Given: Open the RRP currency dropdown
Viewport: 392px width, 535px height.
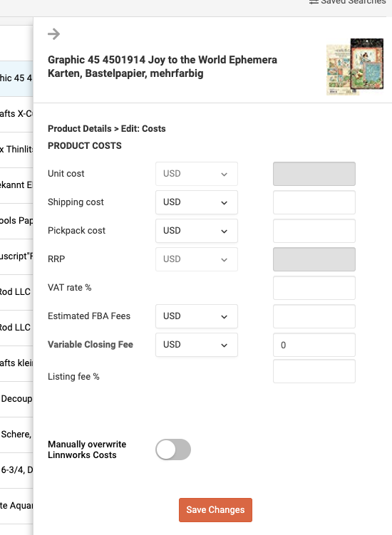Looking at the screenshot, I should (x=197, y=259).
